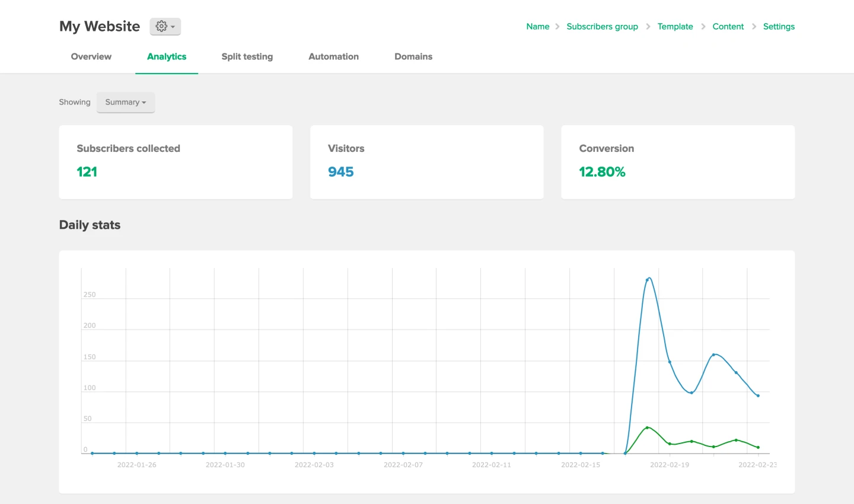Open the gear settings menu beside My Website
The width and height of the screenshot is (854, 504).
click(165, 27)
